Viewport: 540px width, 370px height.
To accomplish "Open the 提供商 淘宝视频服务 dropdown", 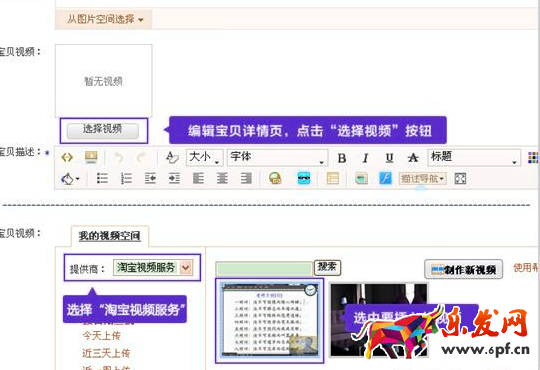I will (x=153, y=267).
